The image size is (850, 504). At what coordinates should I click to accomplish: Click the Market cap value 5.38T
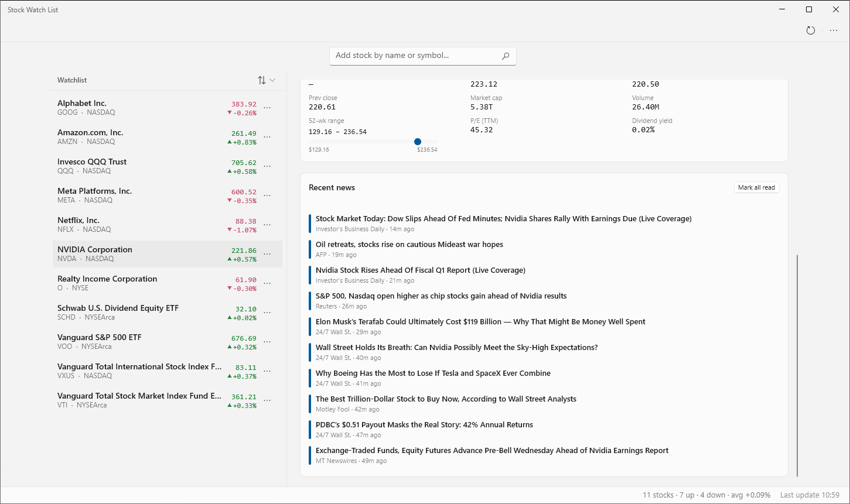481,107
